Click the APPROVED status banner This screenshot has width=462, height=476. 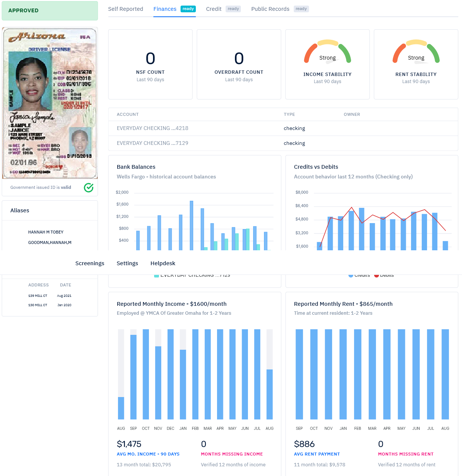click(50, 10)
